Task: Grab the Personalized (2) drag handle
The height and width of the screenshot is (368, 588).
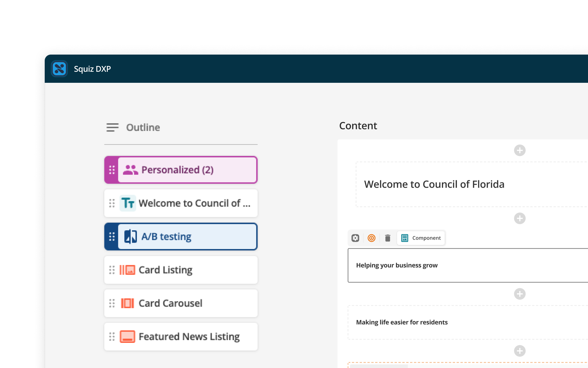Action: point(112,170)
